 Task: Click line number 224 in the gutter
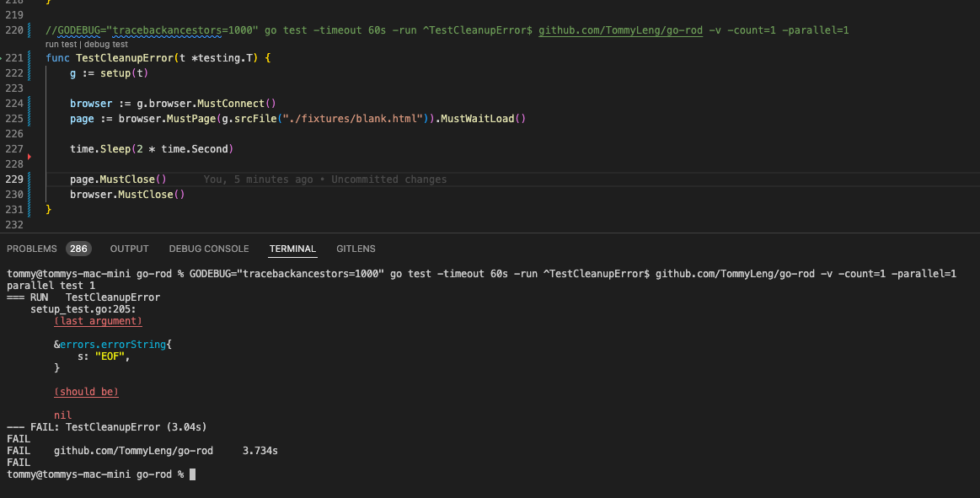click(13, 103)
